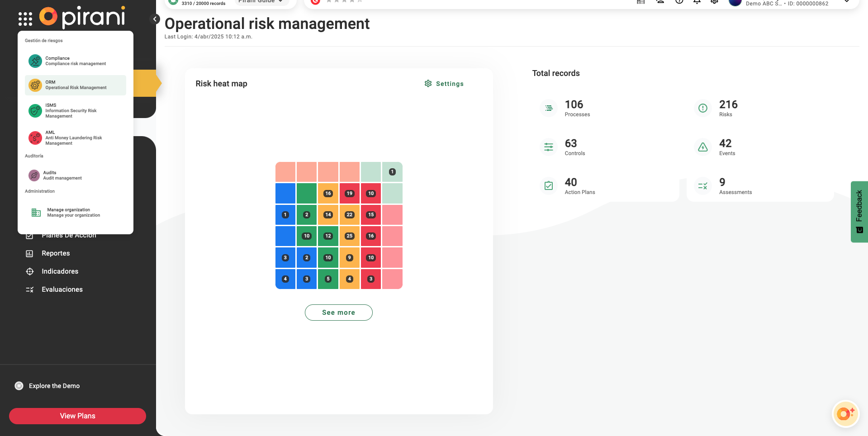Open the Feedback side tab
868x436 pixels.
[x=859, y=212]
